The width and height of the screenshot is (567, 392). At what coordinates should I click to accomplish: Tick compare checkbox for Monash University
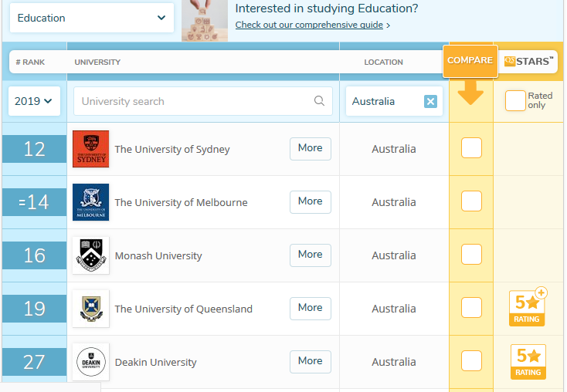coord(471,255)
